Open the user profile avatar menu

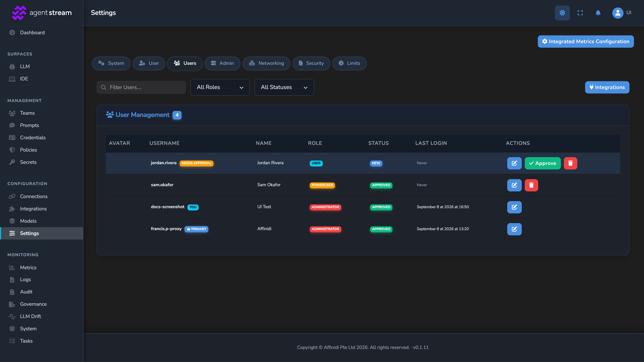click(618, 13)
